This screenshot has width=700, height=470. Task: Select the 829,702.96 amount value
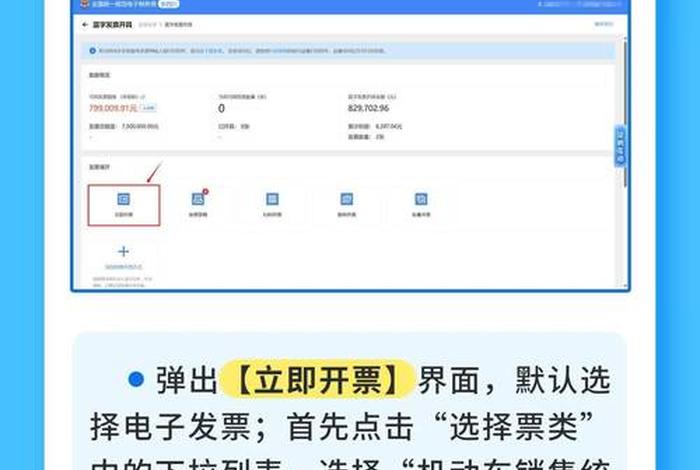click(x=368, y=108)
